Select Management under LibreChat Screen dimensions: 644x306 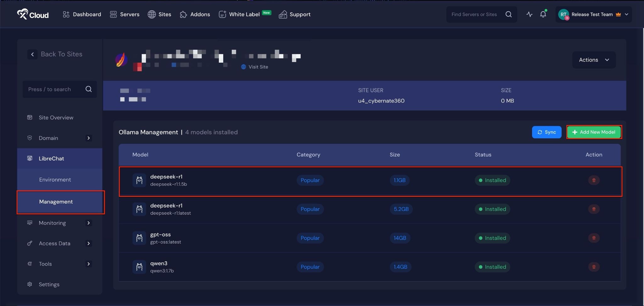(56, 202)
